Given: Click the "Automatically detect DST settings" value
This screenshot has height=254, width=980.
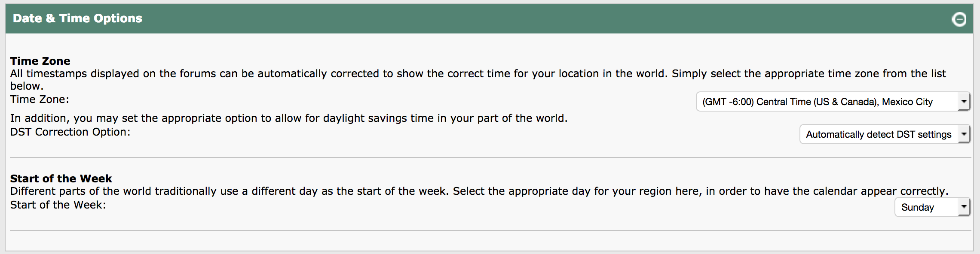Looking at the screenshot, I should click(878, 135).
